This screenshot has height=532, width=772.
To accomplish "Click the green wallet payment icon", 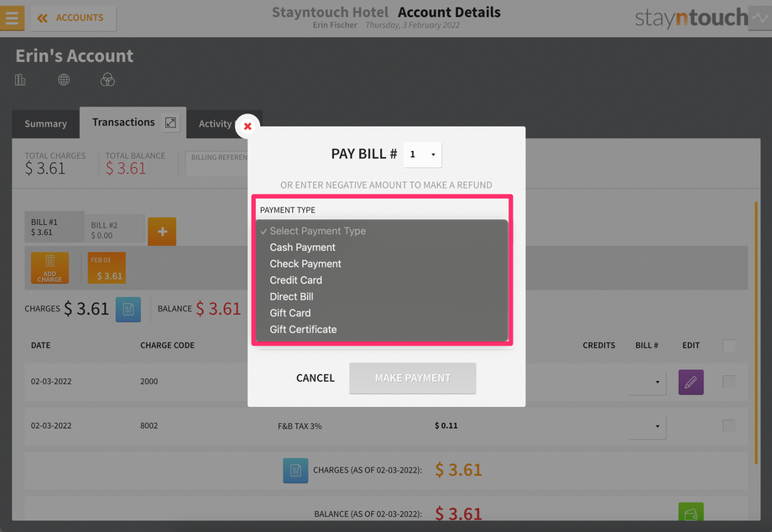I will tap(691, 512).
